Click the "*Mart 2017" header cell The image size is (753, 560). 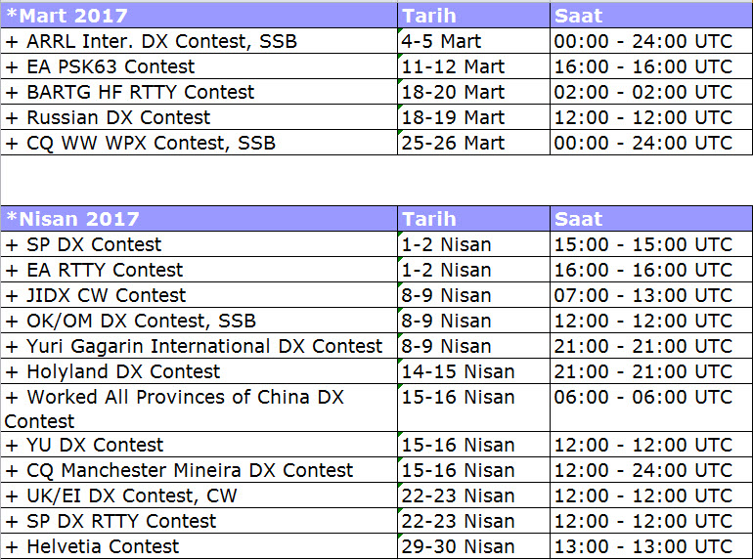pos(67,16)
